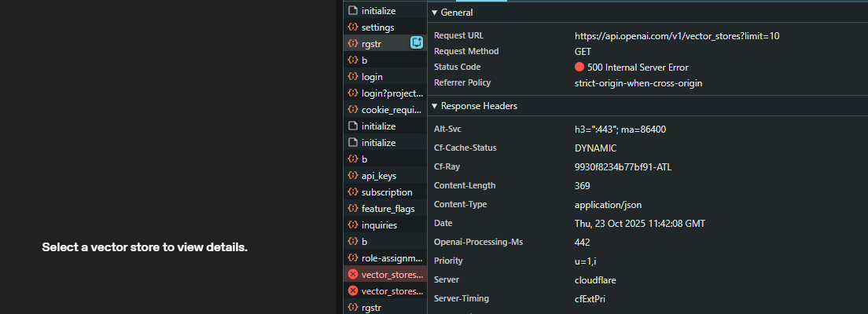Click the JSON icon beside inquiries request
Image resolution: width=868 pixels, height=314 pixels.
point(353,225)
